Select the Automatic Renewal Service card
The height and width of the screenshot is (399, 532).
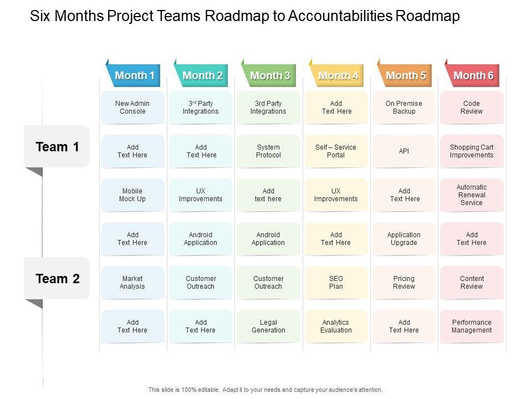click(x=472, y=195)
